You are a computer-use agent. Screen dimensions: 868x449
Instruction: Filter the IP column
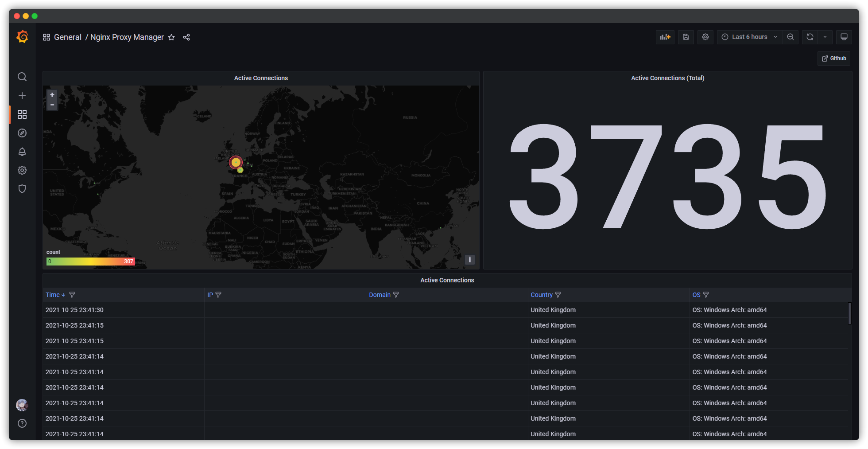(x=218, y=295)
